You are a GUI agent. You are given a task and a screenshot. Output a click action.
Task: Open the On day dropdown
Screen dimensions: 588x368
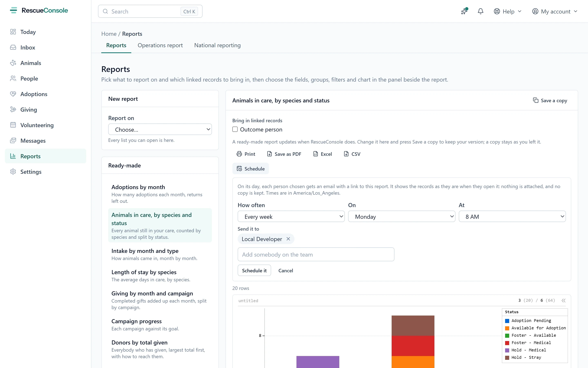point(402,216)
